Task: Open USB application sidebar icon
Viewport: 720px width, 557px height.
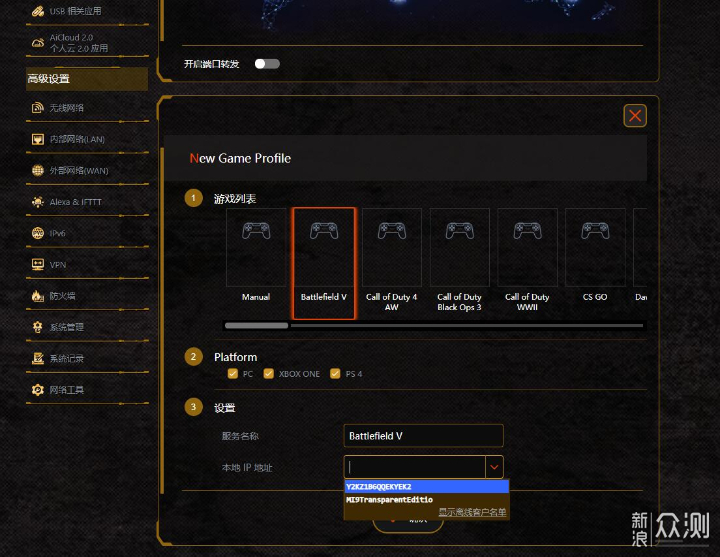Action: click(38, 11)
